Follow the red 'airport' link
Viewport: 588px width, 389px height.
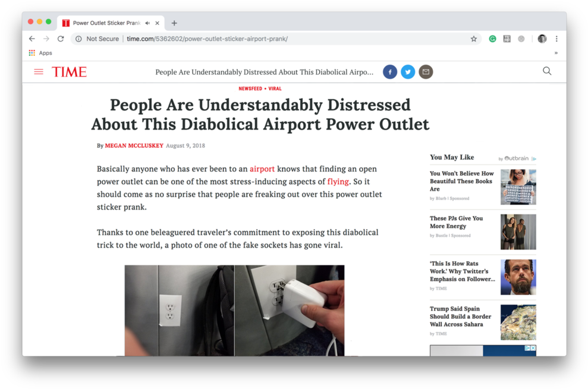pyautogui.click(x=262, y=169)
